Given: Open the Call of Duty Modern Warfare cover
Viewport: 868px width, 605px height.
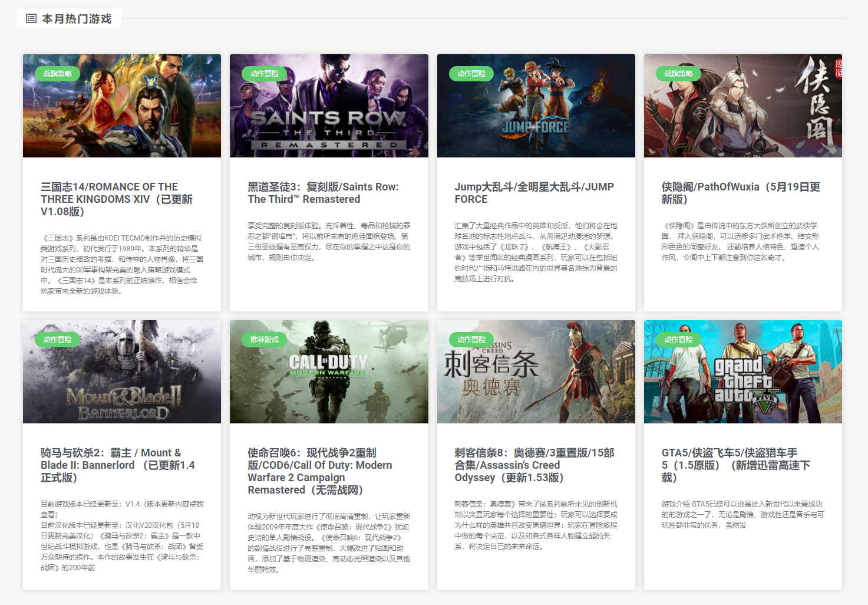Looking at the screenshot, I should 329,372.
